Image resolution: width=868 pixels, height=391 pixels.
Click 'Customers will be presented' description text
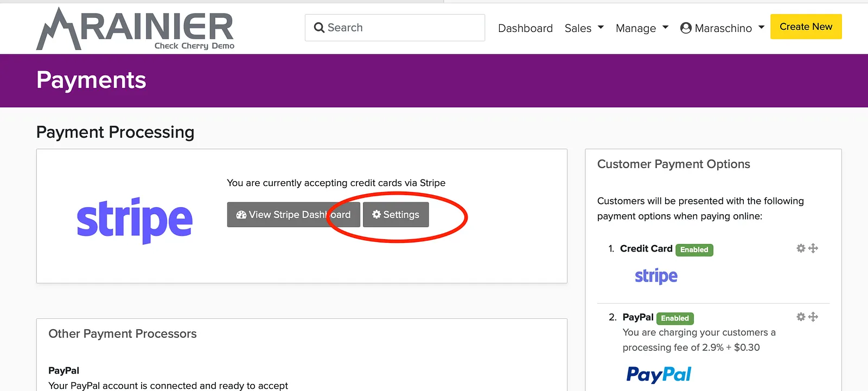[x=700, y=208]
